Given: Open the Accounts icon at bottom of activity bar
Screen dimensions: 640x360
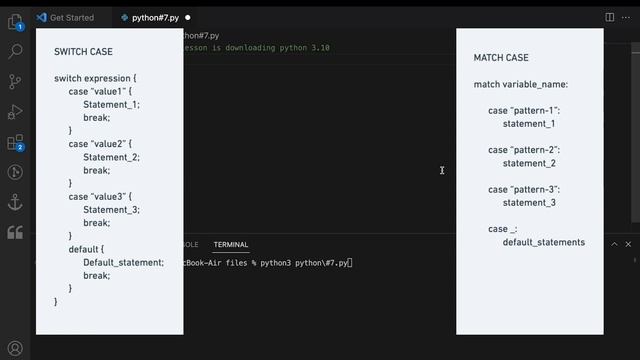Looking at the screenshot, I should pos(16,348).
